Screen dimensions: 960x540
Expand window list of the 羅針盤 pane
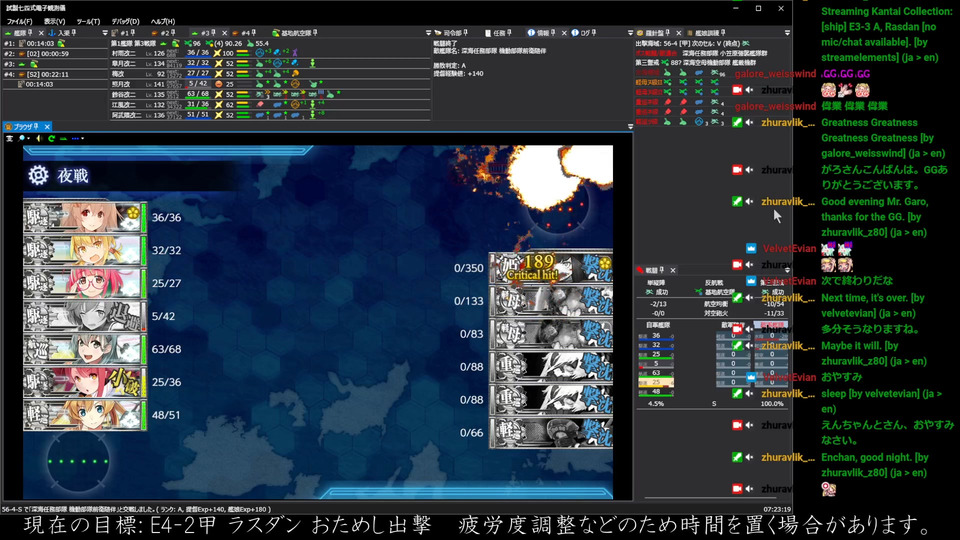click(787, 33)
